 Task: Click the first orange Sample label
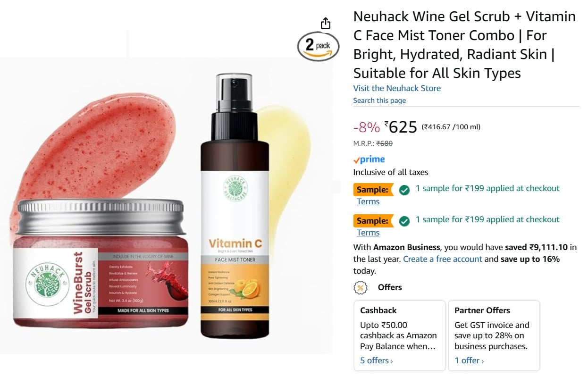373,190
